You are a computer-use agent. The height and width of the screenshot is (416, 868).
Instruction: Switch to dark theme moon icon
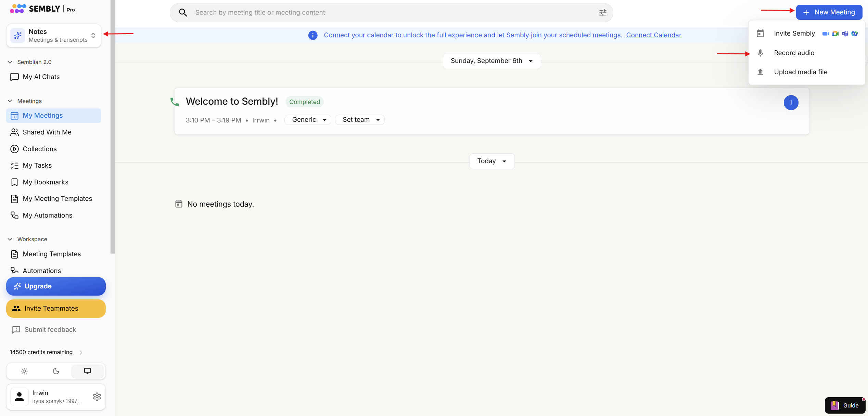tap(56, 371)
